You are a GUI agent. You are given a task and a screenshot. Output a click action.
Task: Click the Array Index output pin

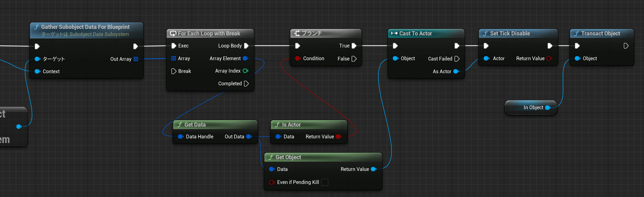(246, 71)
